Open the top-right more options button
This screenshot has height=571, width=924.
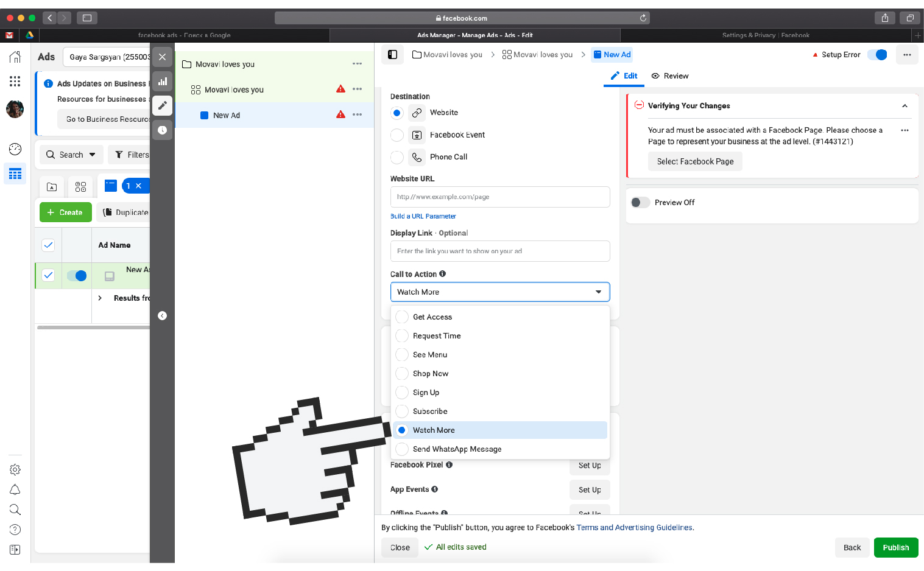(x=907, y=55)
